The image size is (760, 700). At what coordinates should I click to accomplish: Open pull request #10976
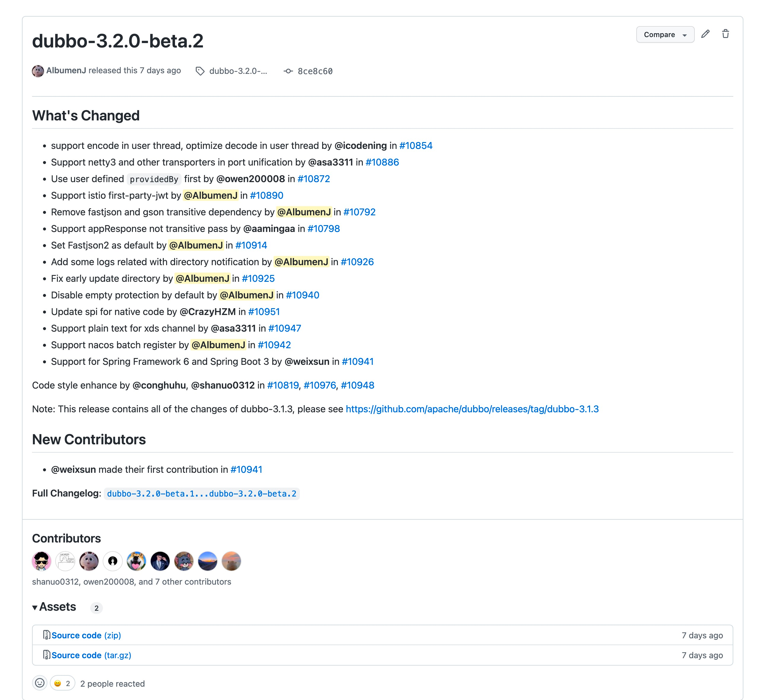coord(319,385)
